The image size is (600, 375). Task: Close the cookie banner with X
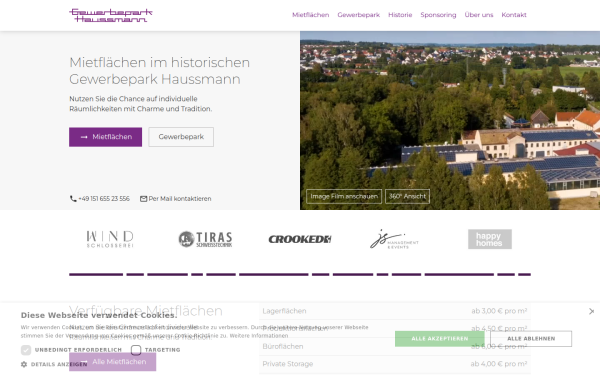point(592,311)
